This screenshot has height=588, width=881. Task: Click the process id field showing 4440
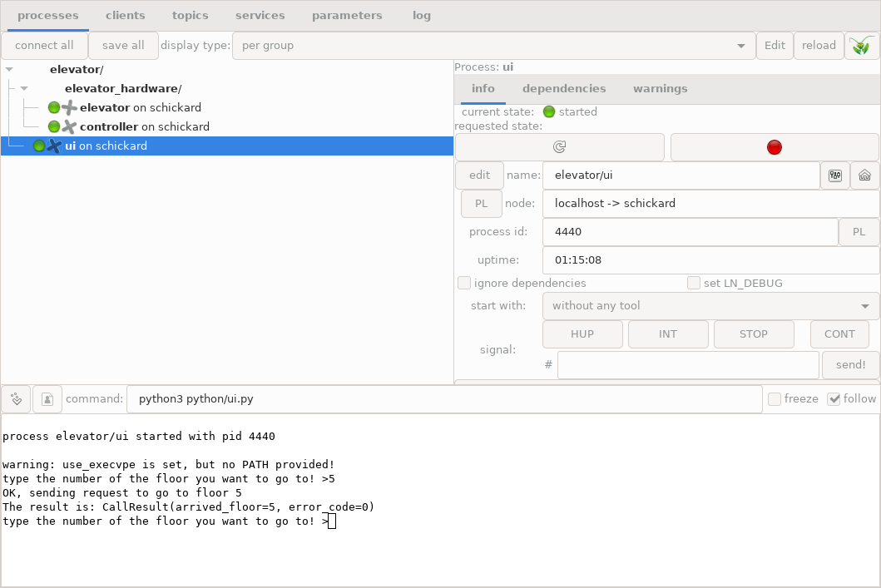[690, 232]
